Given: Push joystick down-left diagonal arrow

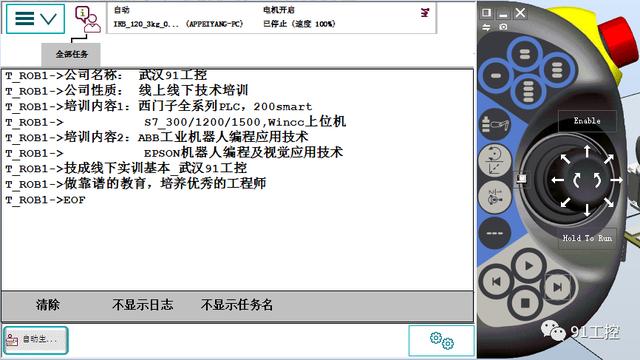Looking at the screenshot, I should tap(565, 202).
